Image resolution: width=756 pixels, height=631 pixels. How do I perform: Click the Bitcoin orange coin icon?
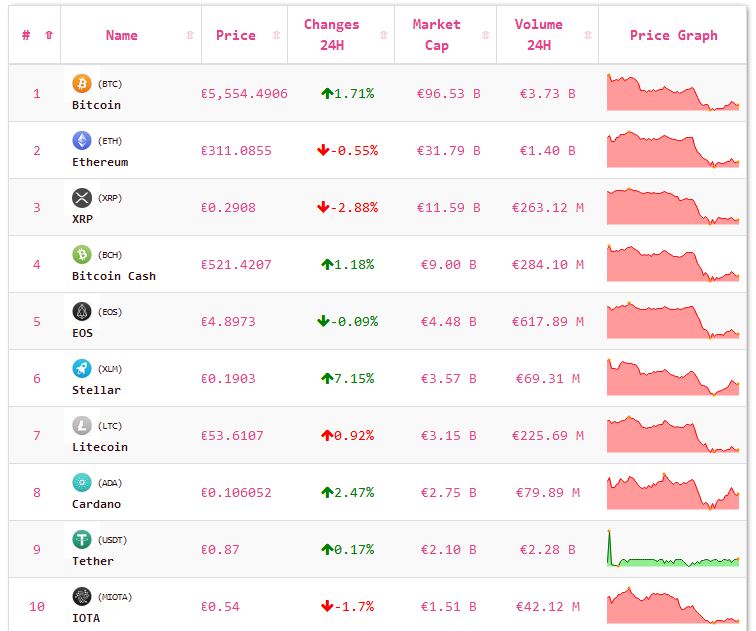(82, 83)
